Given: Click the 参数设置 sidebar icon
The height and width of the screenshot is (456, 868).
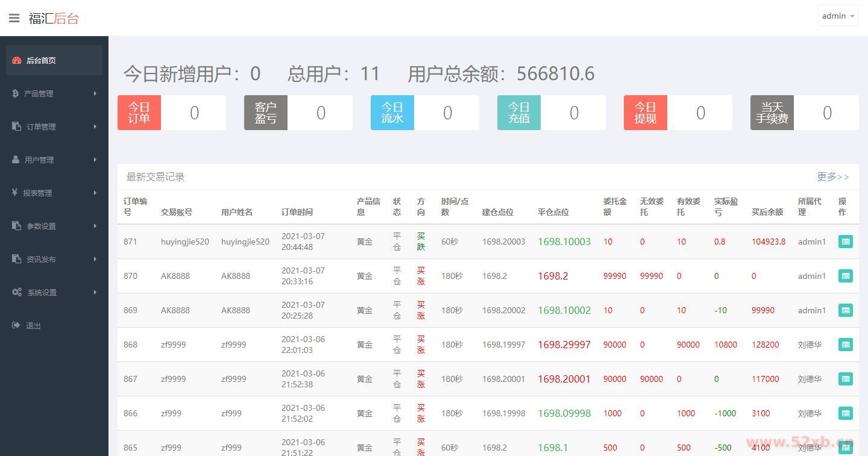Looking at the screenshot, I should point(16,226).
